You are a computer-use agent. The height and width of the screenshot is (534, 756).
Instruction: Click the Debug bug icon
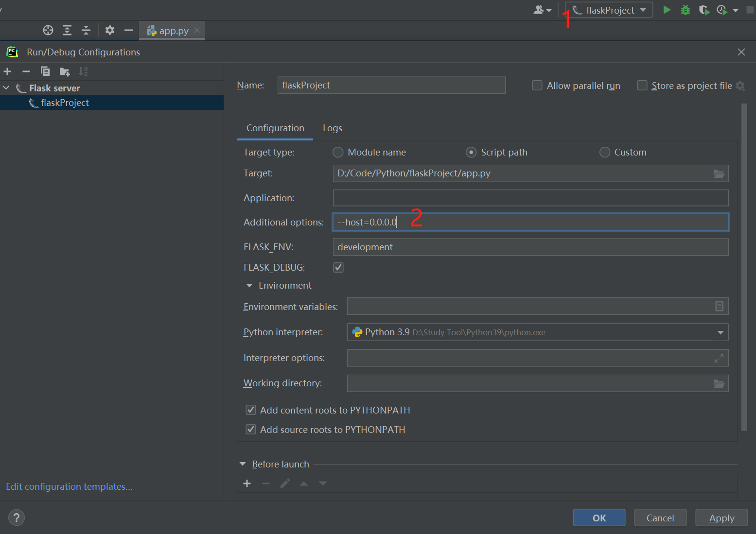coord(685,10)
